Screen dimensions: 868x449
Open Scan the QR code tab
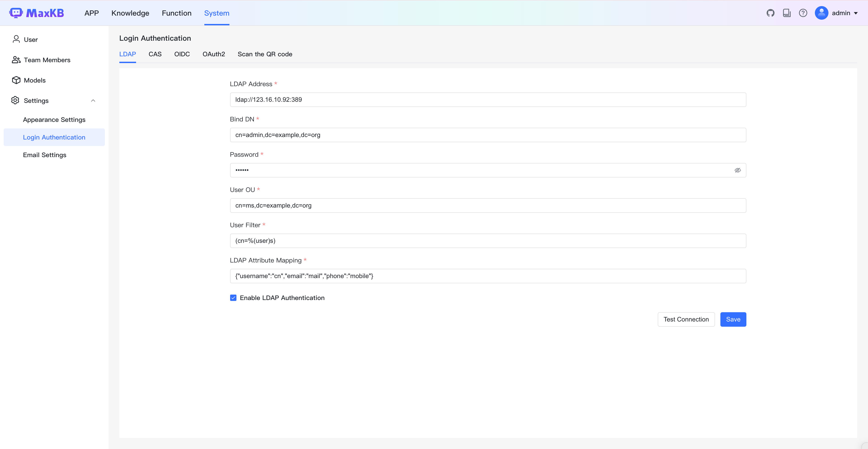pos(265,54)
